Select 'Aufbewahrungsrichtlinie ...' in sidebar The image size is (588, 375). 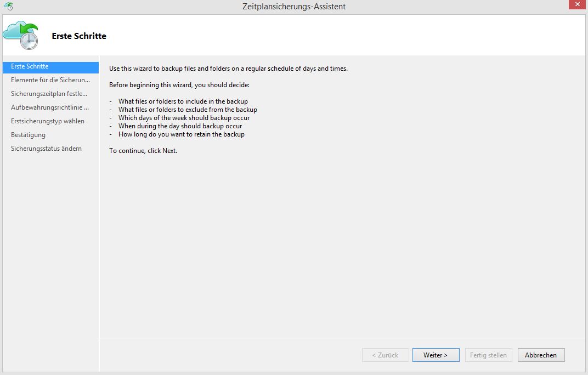pos(49,107)
